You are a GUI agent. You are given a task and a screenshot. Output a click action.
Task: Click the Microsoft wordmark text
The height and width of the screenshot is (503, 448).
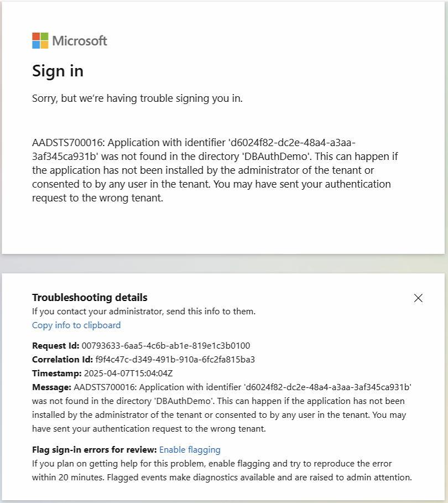80,41
